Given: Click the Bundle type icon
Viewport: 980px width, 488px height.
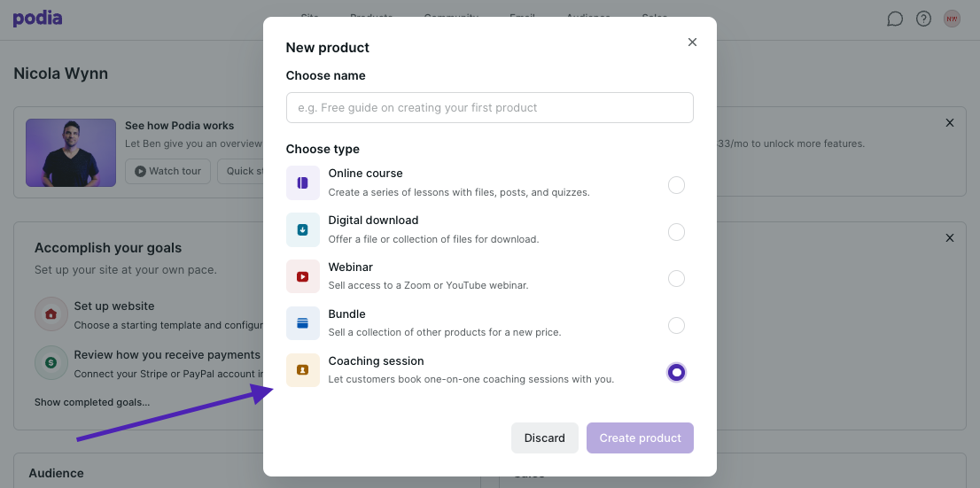Looking at the screenshot, I should click(x=302, y=323).
